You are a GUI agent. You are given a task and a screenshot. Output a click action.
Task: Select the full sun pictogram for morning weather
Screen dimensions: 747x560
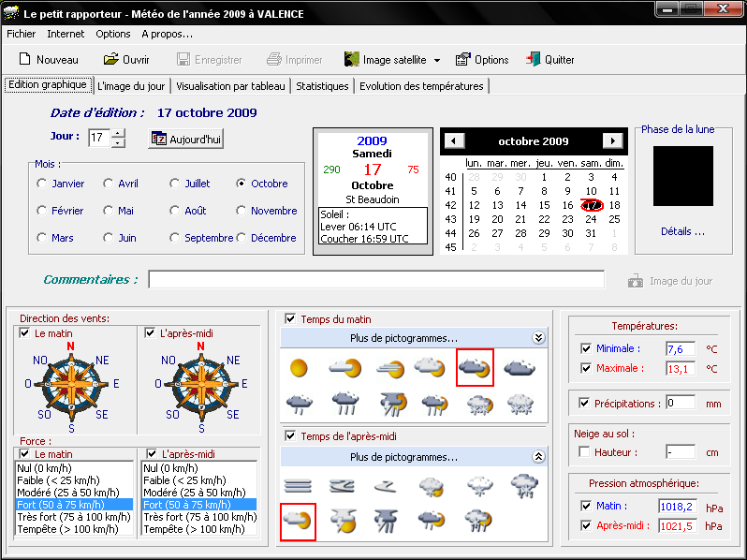[x=299, y=368]
